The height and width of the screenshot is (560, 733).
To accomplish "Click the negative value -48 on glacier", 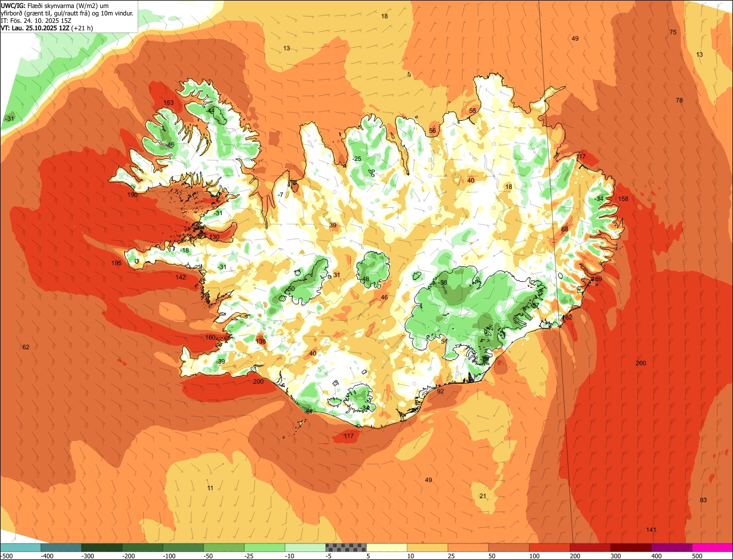I will click(365, 279).
